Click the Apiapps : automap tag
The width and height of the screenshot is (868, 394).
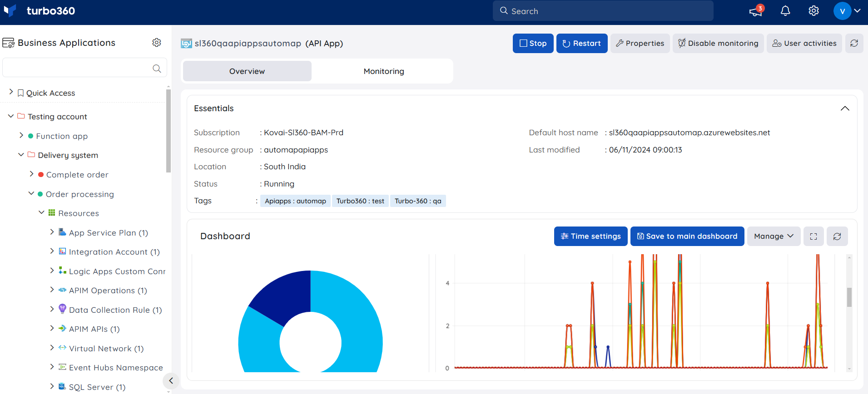295,201
